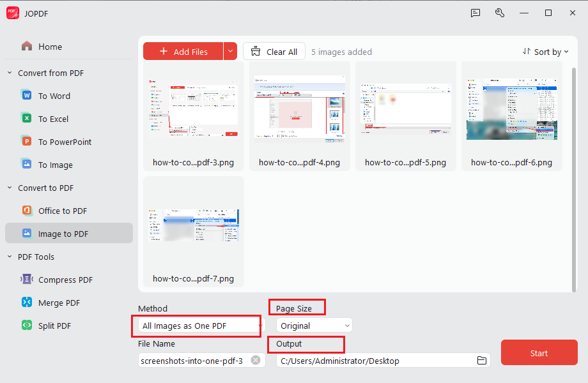The width and height of the screenshot is (588, 383).
Task: Click the Split PDF icon
Action: pyautogui.click(x=27, y=326)
